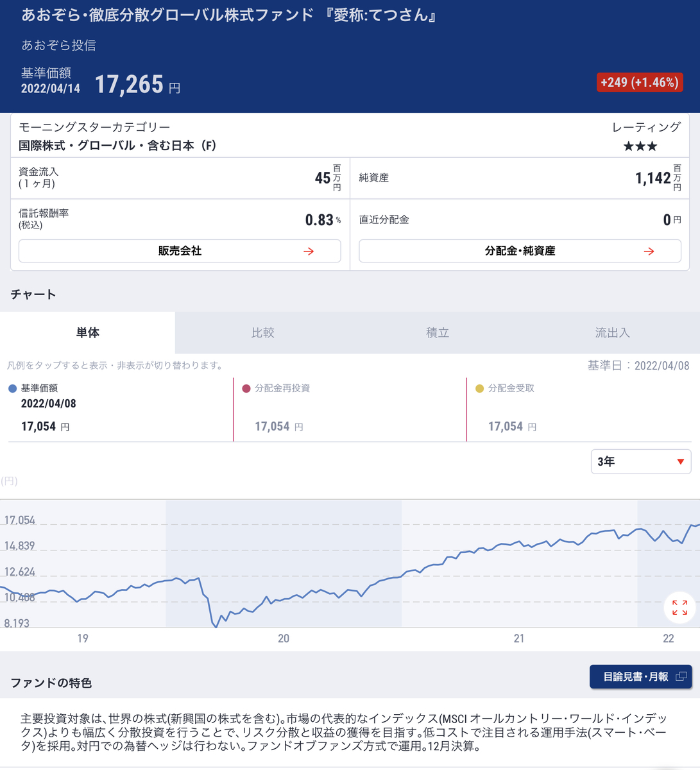
Task: Switch to the 積立 accumulation tab
Action: (x=438, y=332)
